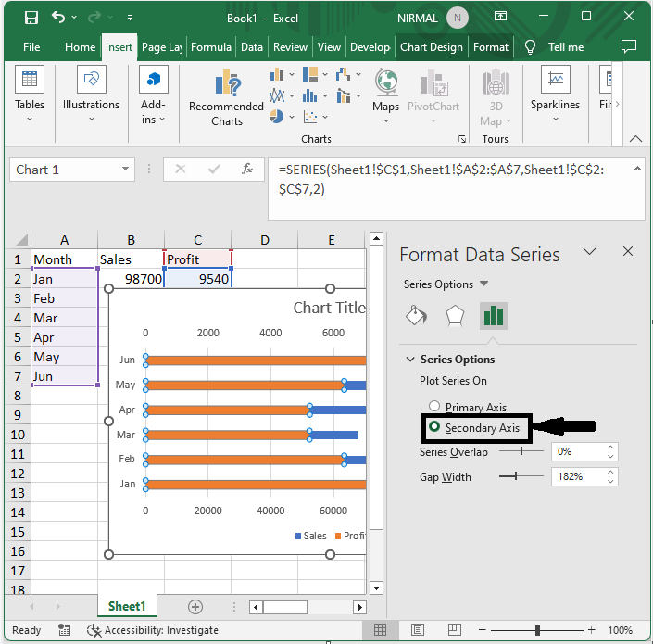Click the Gap Width slider
Viewport: 653px width, 644px height.
pos(517,476)
